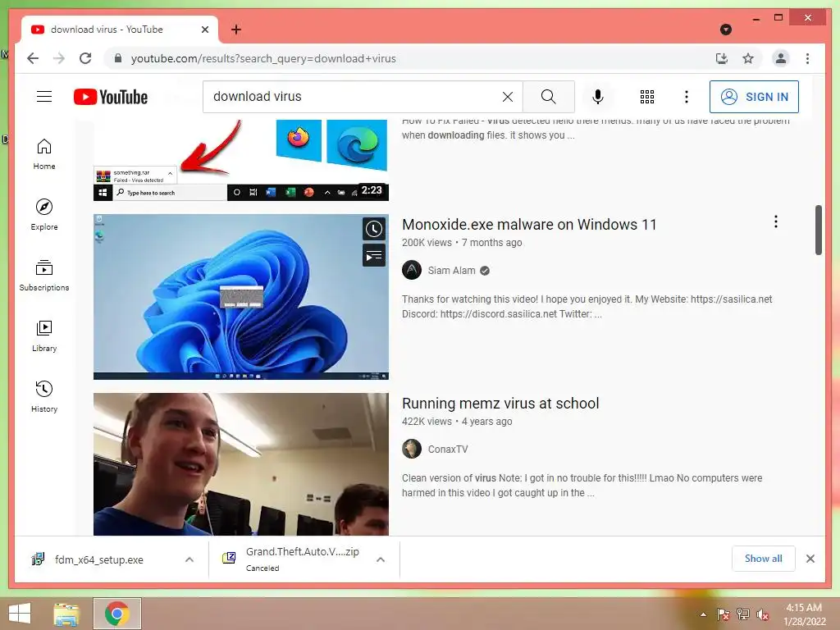Click Chrome icon in taskbar
The image size is (840, 630).
click(116, 614)
